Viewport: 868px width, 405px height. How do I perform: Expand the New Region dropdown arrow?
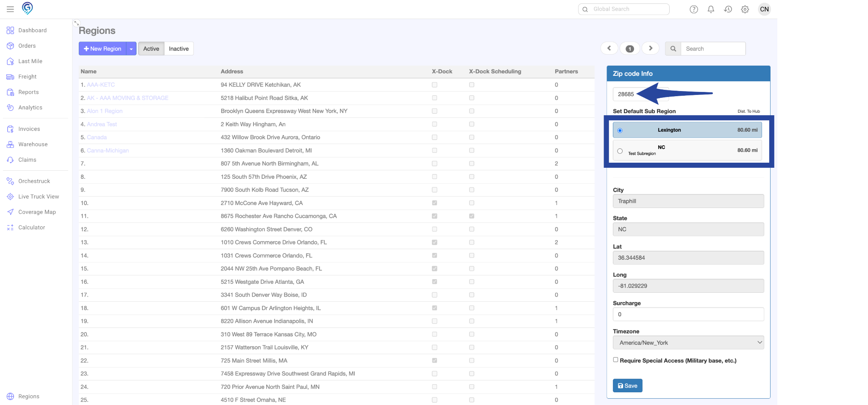[131, 49]
